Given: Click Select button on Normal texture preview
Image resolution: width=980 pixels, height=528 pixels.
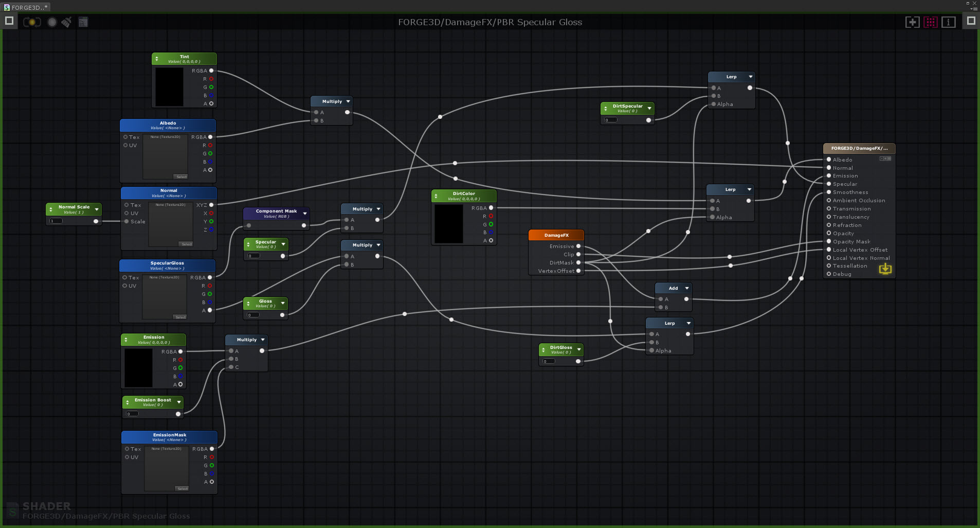Looking at the screenshot, I should 186,244.
